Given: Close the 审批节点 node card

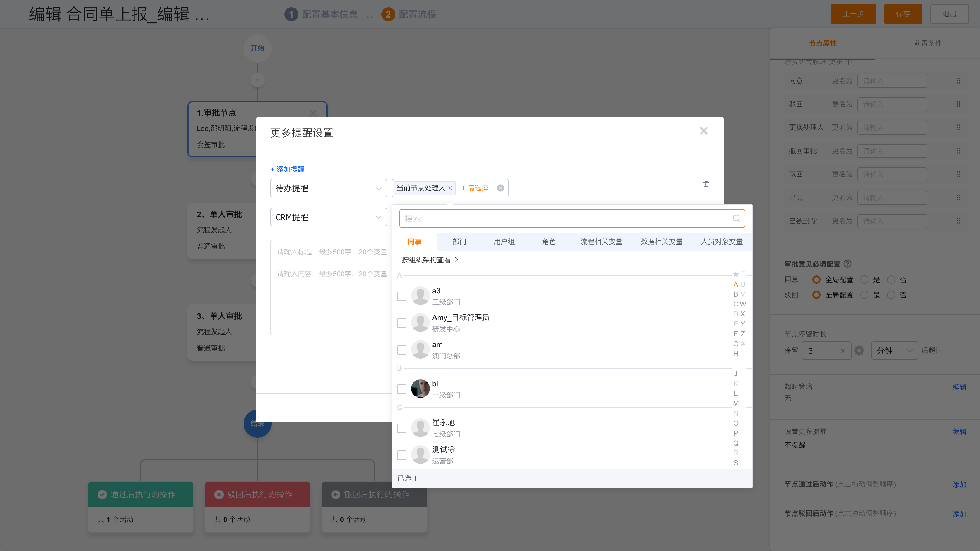Looking at the screenshot, I should click(313, 113).
